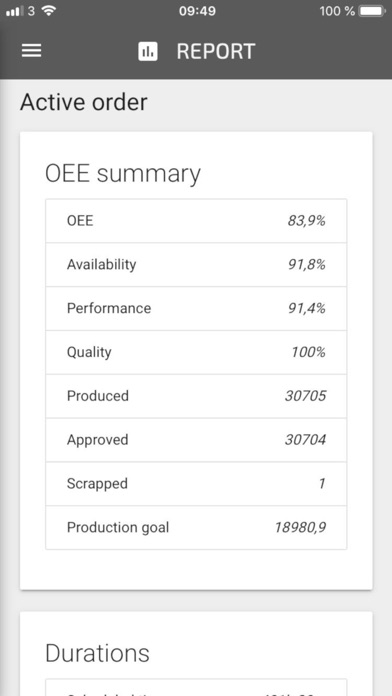Viewport: 392px width, 696px height.
Task: Click the Durations card heading
Action: (97, 653)
